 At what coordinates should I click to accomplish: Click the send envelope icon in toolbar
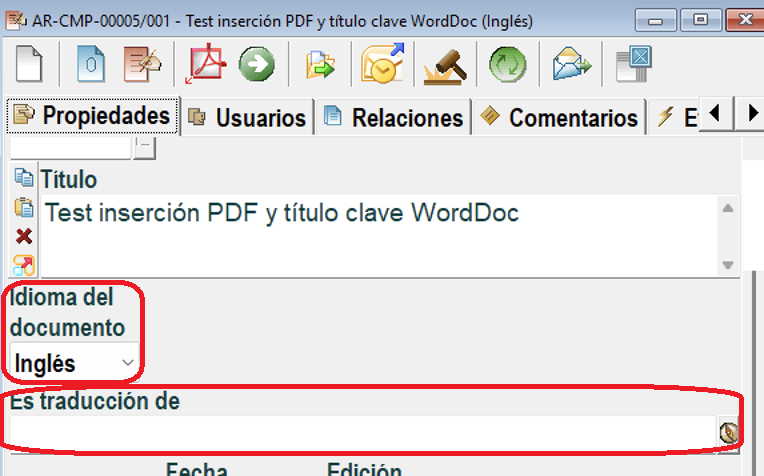coord(571,65)
